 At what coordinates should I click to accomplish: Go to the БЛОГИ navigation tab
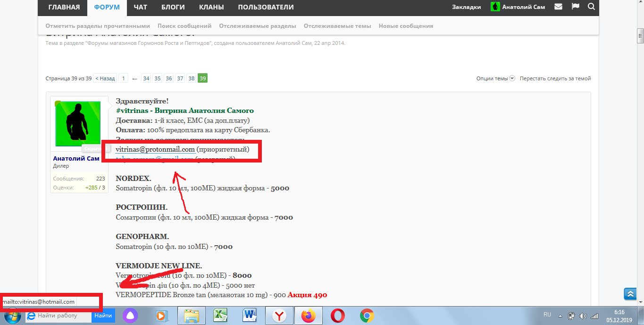point(172,7)
